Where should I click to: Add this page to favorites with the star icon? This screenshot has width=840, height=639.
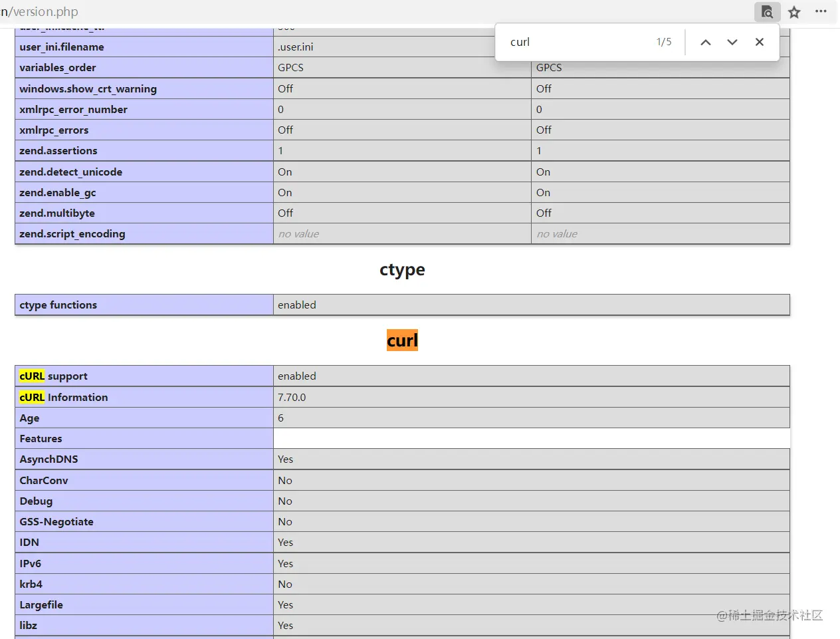(794, 12)
